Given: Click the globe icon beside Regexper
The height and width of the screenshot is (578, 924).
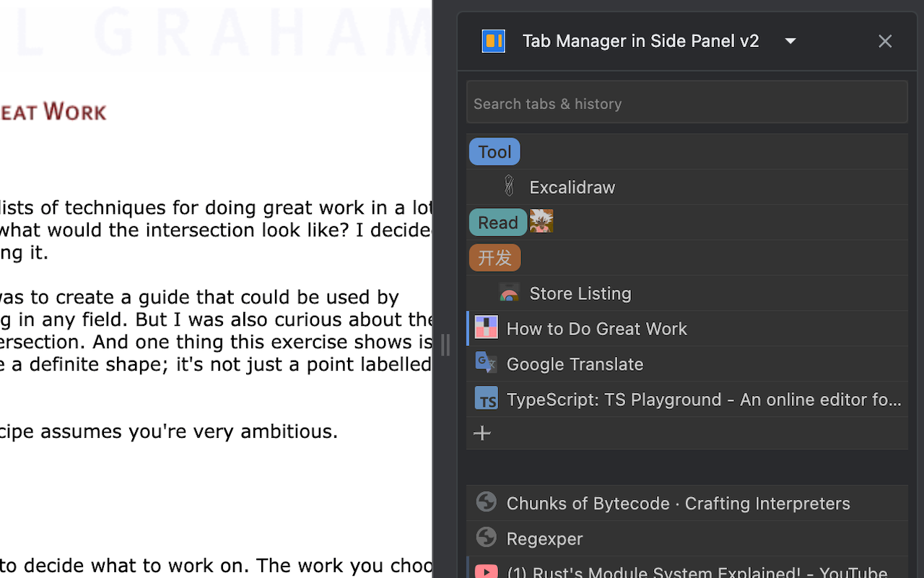Looking at the screenshot, I should [486, 537].
